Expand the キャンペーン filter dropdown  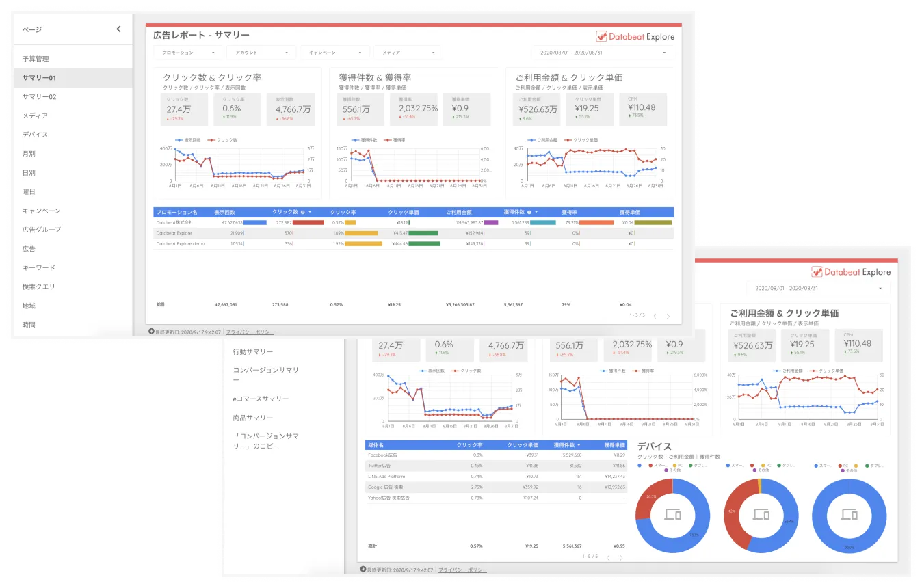click(334, 53)
